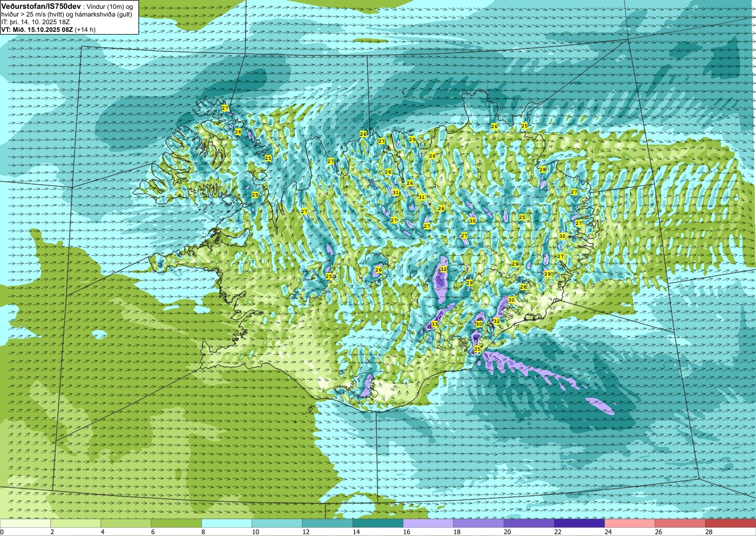Select the light yellow-green 2–4 legend swatch
Viewport: 756px width, 536px height.
pyautogui.click(x=76, y=523)
